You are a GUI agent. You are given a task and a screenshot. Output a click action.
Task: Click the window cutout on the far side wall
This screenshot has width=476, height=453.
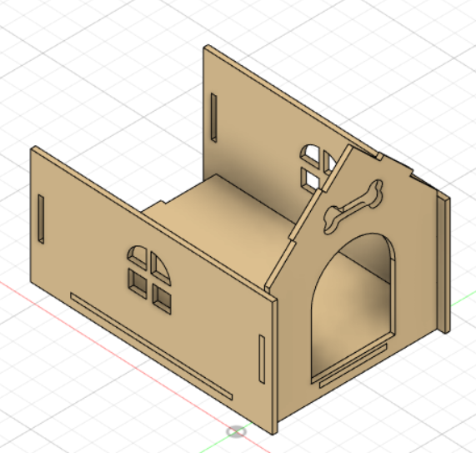click(x=318, y=169)
